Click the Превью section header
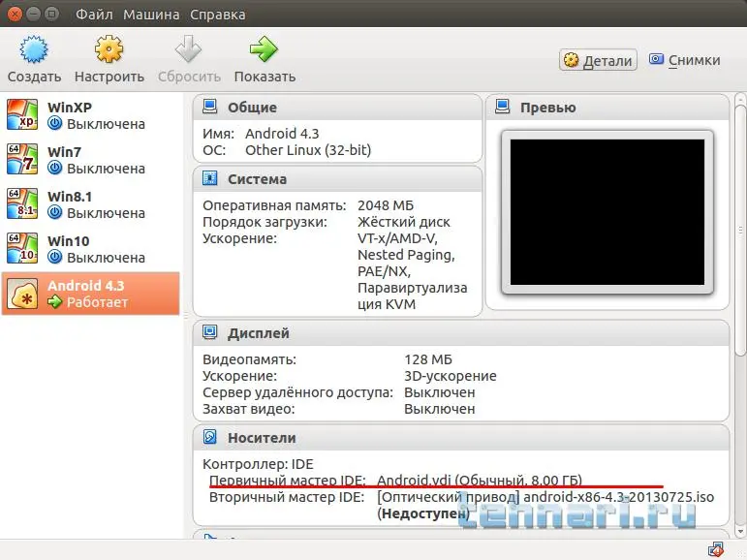Viewport: 747px width, 560px height. coord(607,108)
